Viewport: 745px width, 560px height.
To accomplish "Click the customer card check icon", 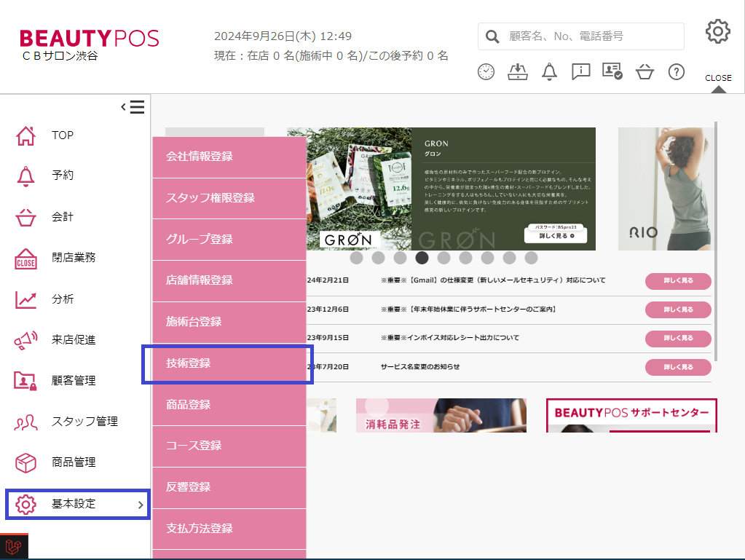I will point(612,71).
